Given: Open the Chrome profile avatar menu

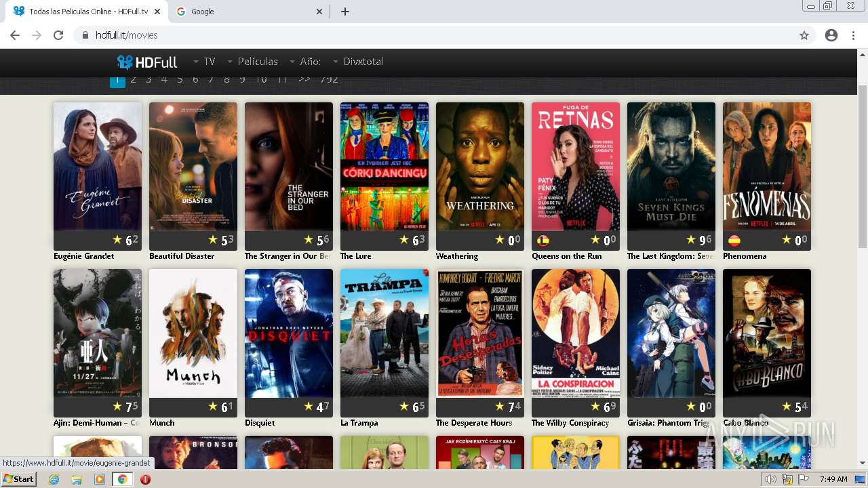Looking at the screenshot, I should tap(831, 35).
